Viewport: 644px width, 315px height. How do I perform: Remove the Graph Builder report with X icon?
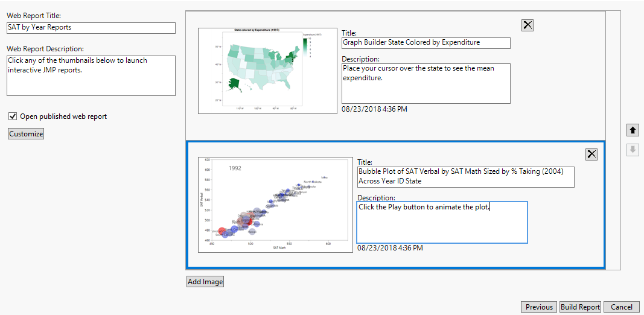(528, 25)
